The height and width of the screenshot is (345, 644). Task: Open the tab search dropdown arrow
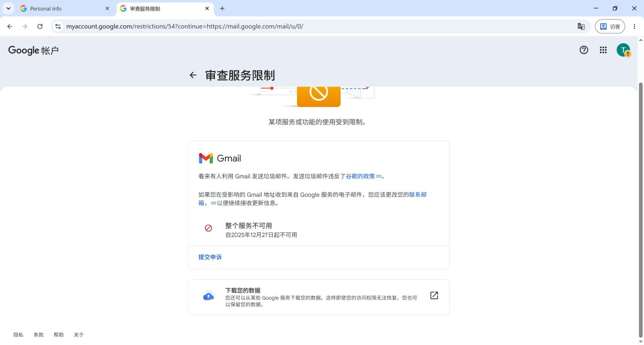pos(9,9)
